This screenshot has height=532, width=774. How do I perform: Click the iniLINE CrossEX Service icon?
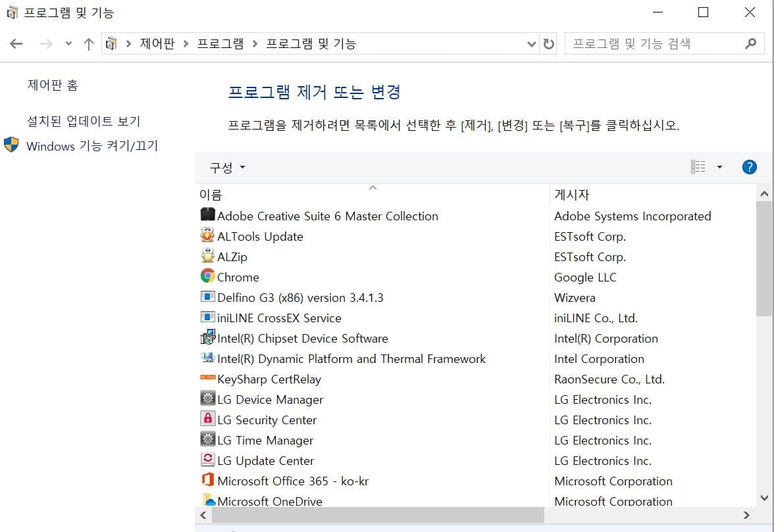pos(208,316)
